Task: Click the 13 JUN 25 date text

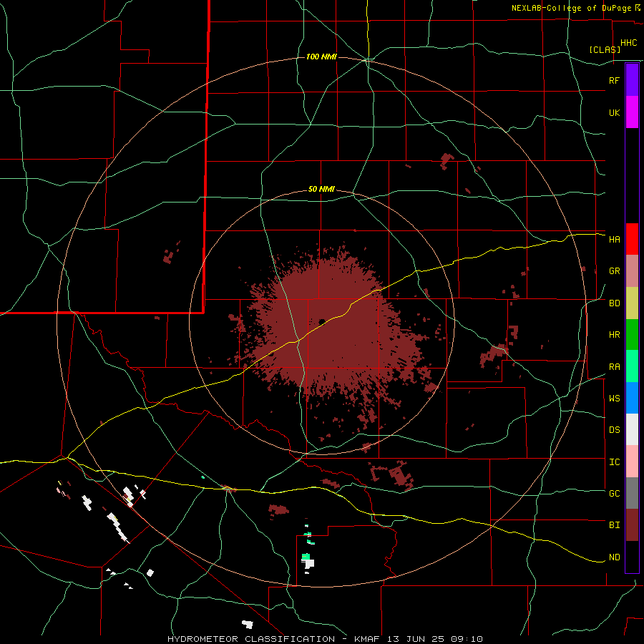Action: 424,639
